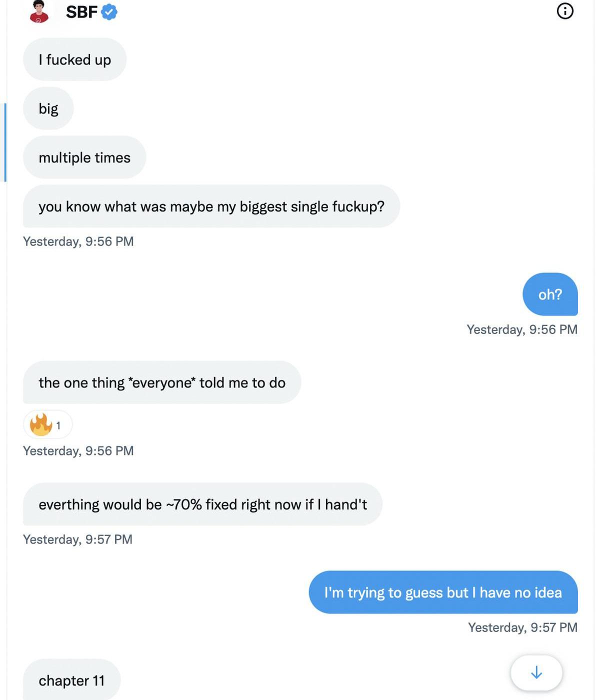The height and width of the screenshot is (700, 600).
Task: Click the 9:56 PM timestamp under "oh?"
Action: 522,329
